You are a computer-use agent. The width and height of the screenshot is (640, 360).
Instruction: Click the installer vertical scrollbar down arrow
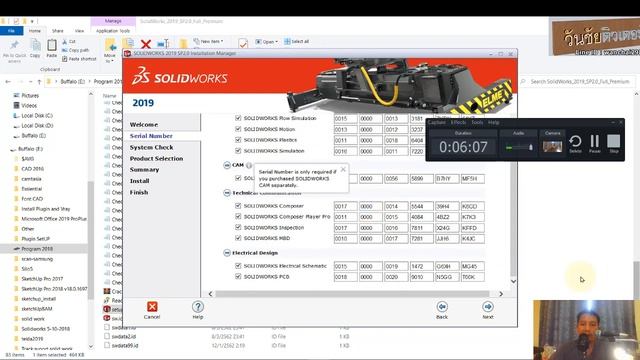tap(513, 281)
